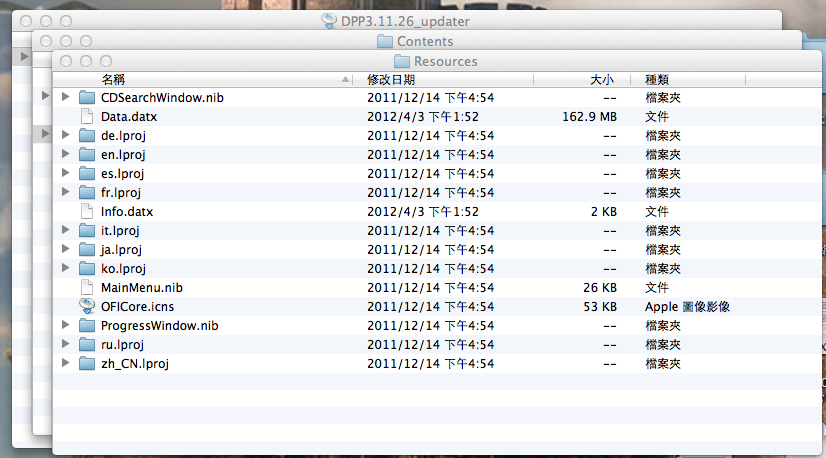Click the 53 KB size value
The height and width of the screenshot is (458, 826).
[600, 306]
